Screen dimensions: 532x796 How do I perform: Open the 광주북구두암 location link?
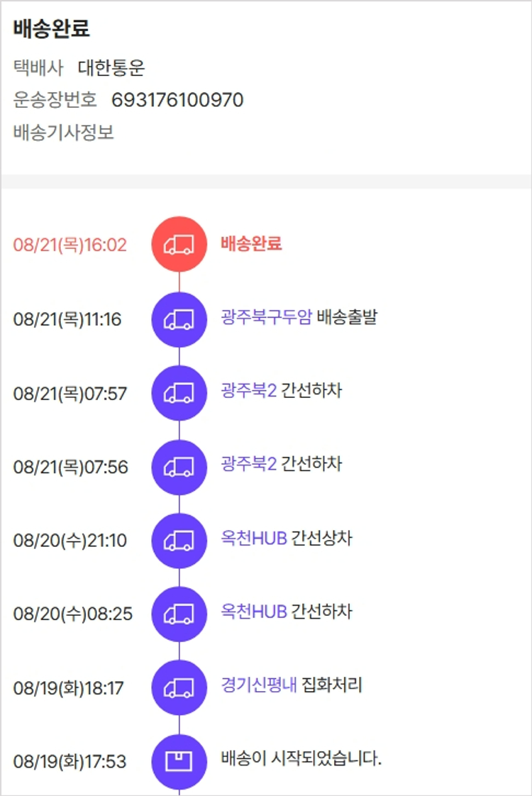[x=266, y=317]
